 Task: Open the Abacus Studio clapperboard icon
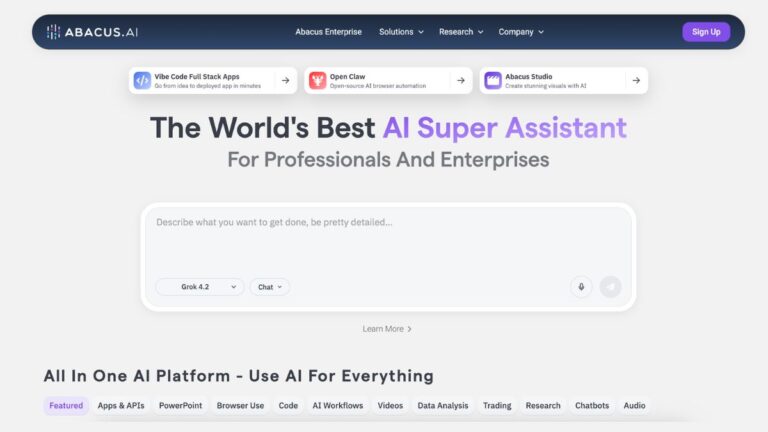point(493,80)
